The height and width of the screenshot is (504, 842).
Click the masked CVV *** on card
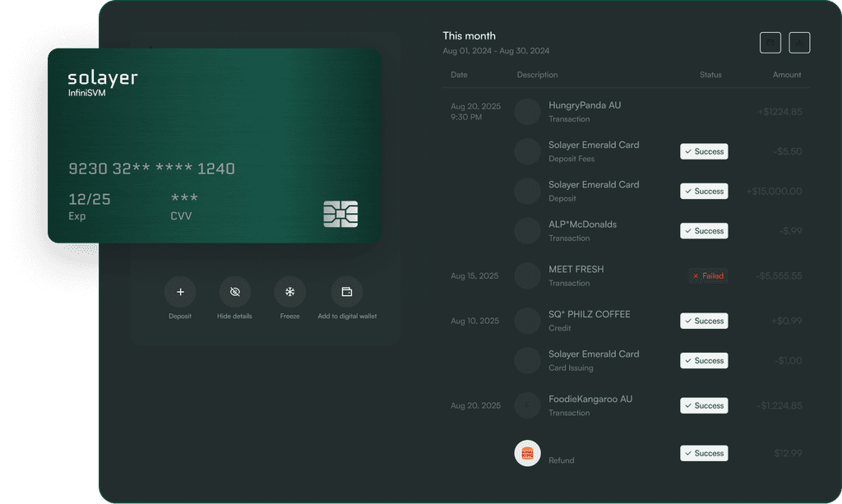tap(184, 197)
